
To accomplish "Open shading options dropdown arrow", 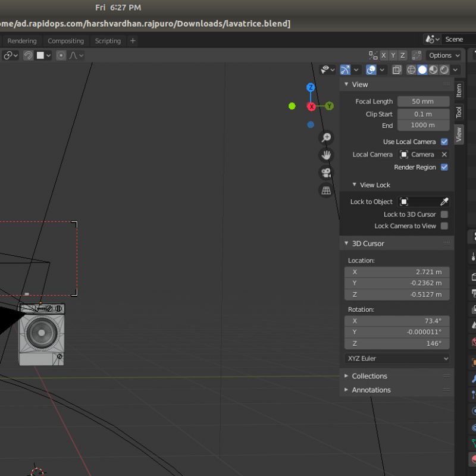I will tap(455, 70).
